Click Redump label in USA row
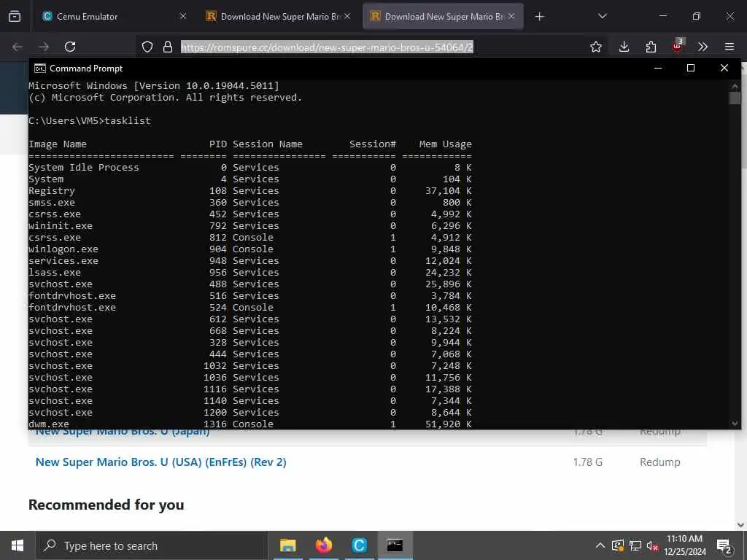 tap(659, 462)
